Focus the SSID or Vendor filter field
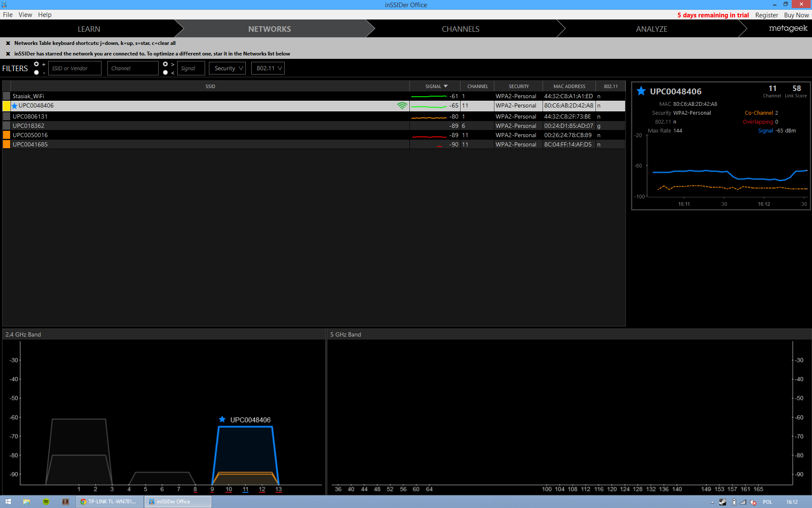 75,68
